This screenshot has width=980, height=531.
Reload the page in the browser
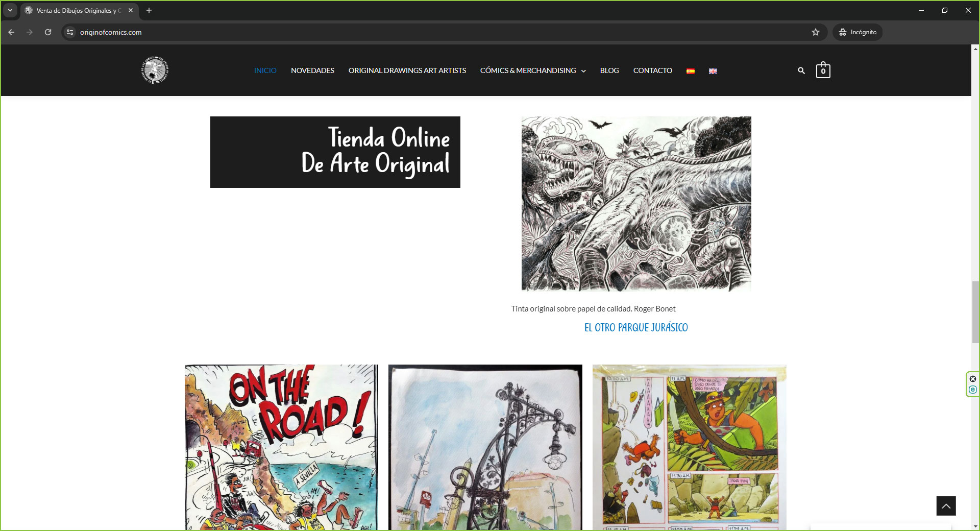[x=48, y=32]
